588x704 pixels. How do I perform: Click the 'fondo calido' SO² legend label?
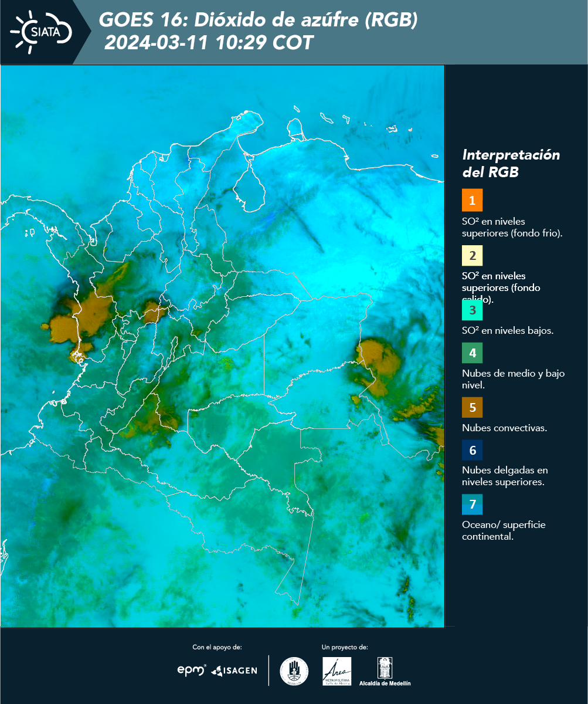[501, 288]
